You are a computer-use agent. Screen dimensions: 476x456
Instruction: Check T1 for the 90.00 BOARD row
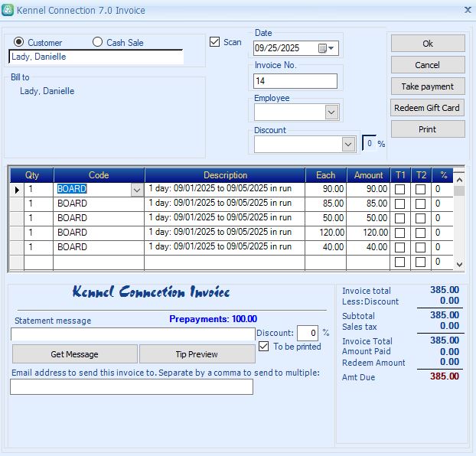point(399,189)
